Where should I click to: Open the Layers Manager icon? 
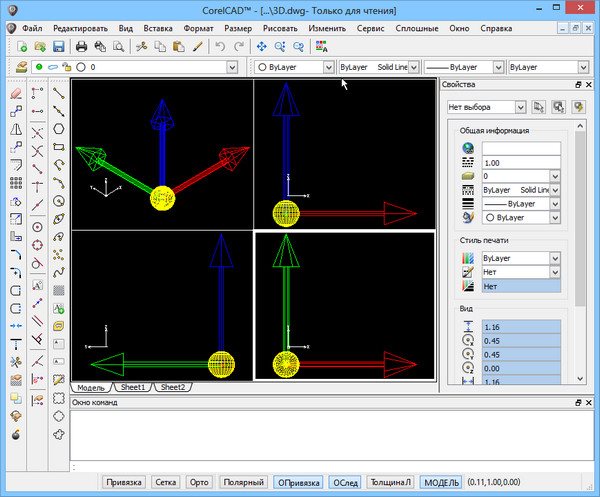coord(19,68)
